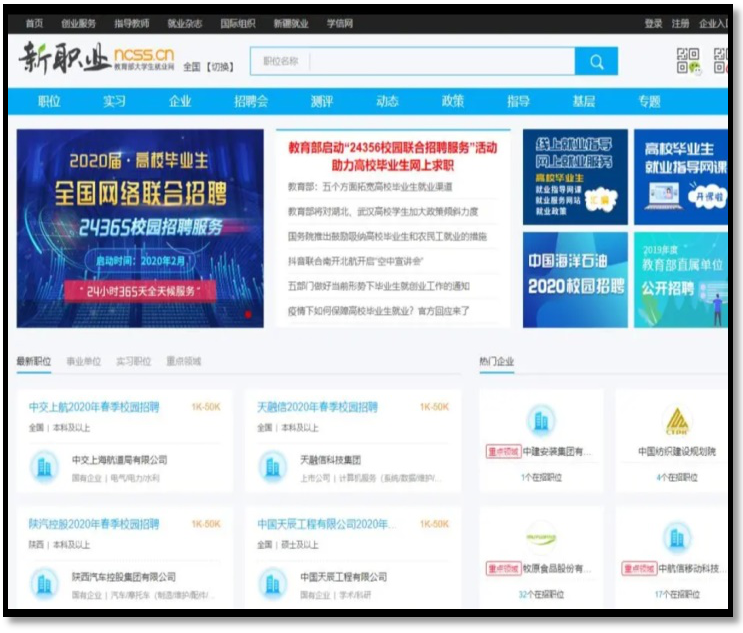The image size is (743, 633).
Task: Go to the 企业 navigation tab
Action: pos(180,101)
